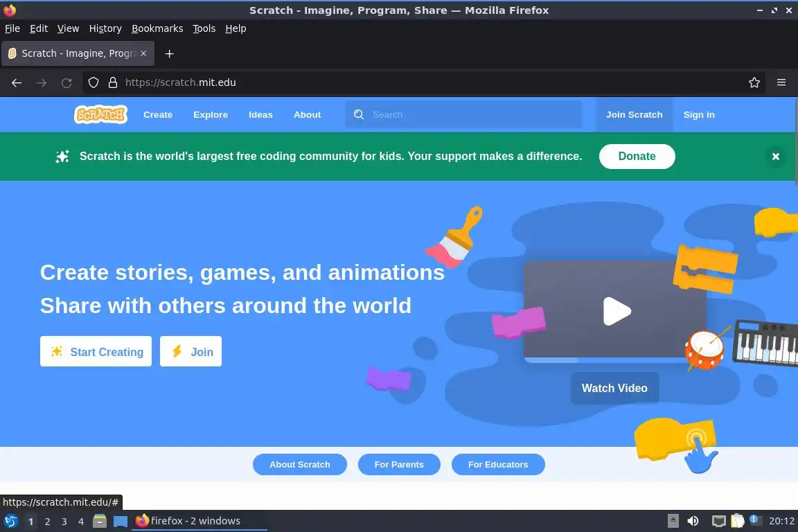Click the firefox - 2 windows taskbar entry
This screenshot has width=798, height=532.
(199, 521)
